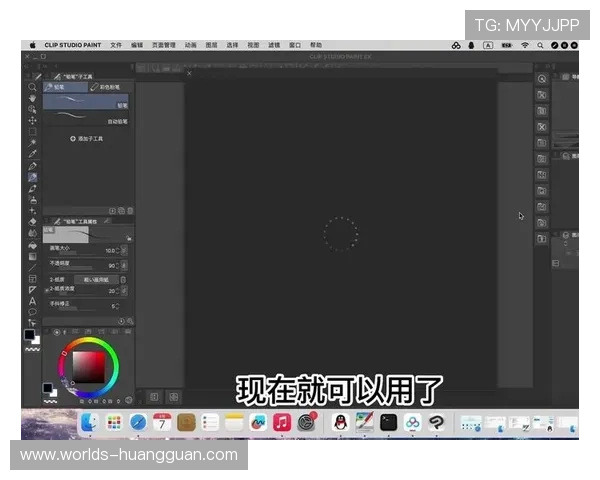Open the 页面管理 menu
The height and width of the screenshot is (480, 600).
pos(163,45)
